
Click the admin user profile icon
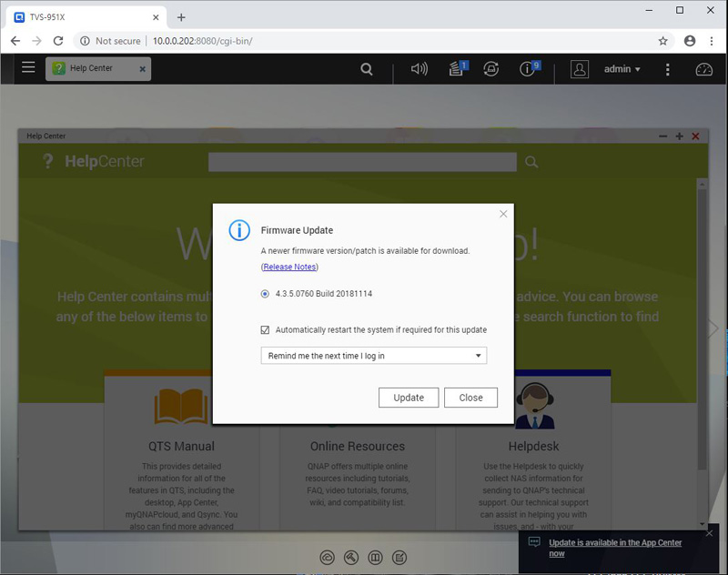(580, 69)
